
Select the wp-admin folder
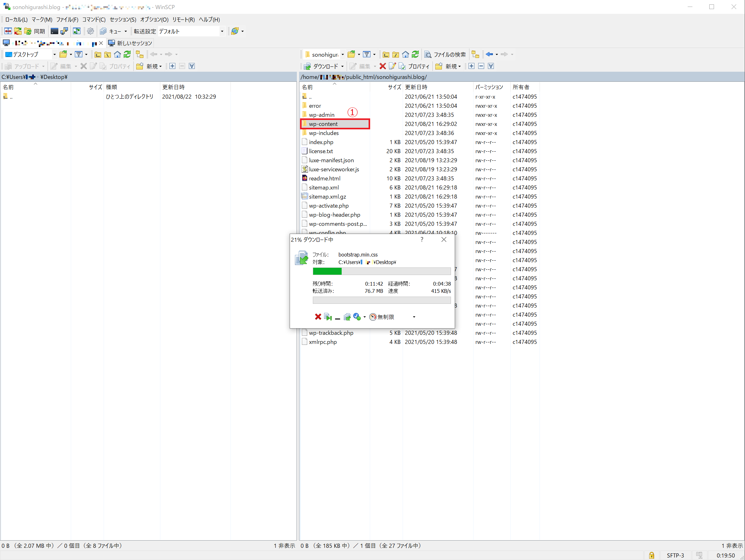tap(322, 115)
